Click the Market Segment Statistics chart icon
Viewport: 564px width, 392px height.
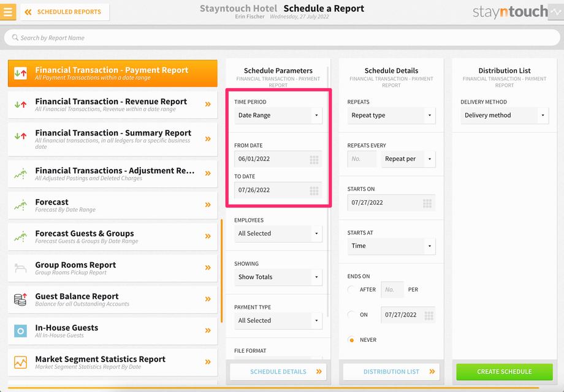click(20, 362)
